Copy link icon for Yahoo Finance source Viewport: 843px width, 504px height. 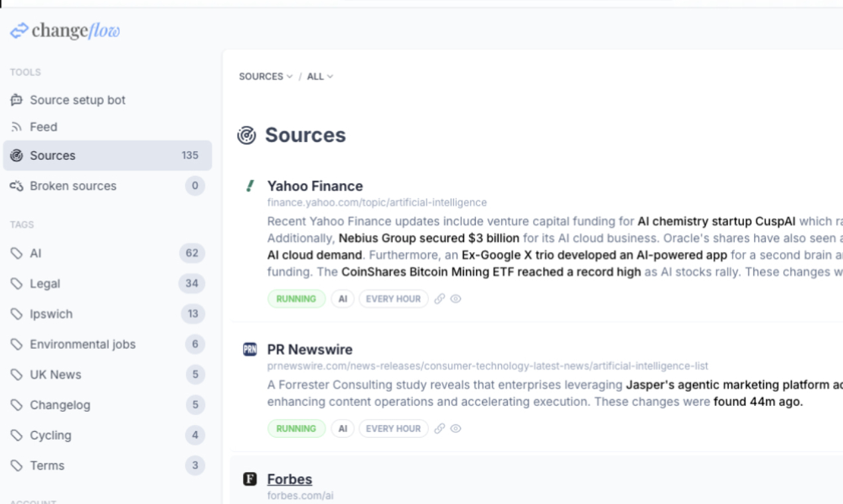click(439, 299)
